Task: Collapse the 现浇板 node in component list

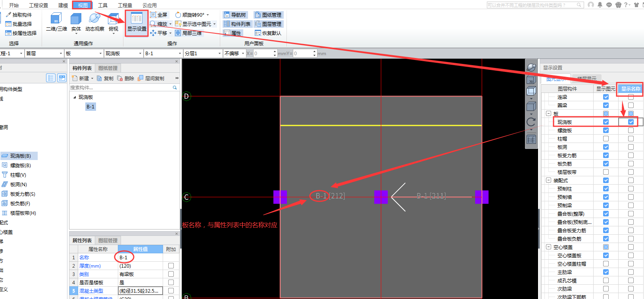Action: pyautogui.click(x=75, y=97)
